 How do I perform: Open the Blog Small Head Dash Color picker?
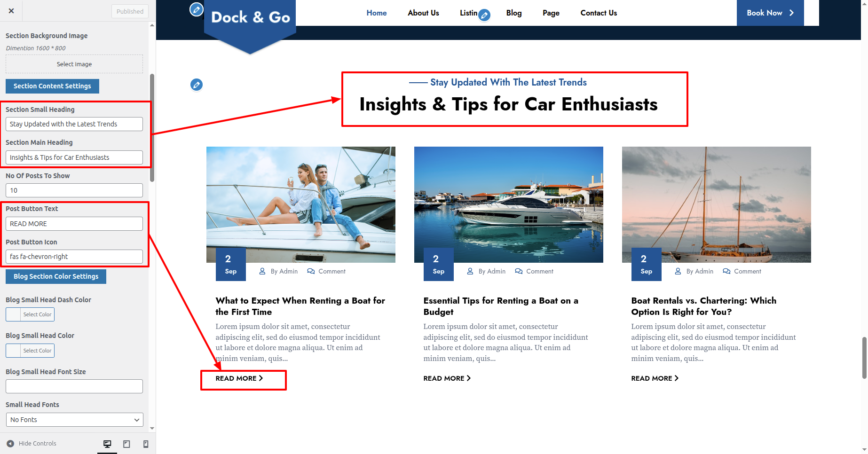pyautogui.click(x=30, y=314)
